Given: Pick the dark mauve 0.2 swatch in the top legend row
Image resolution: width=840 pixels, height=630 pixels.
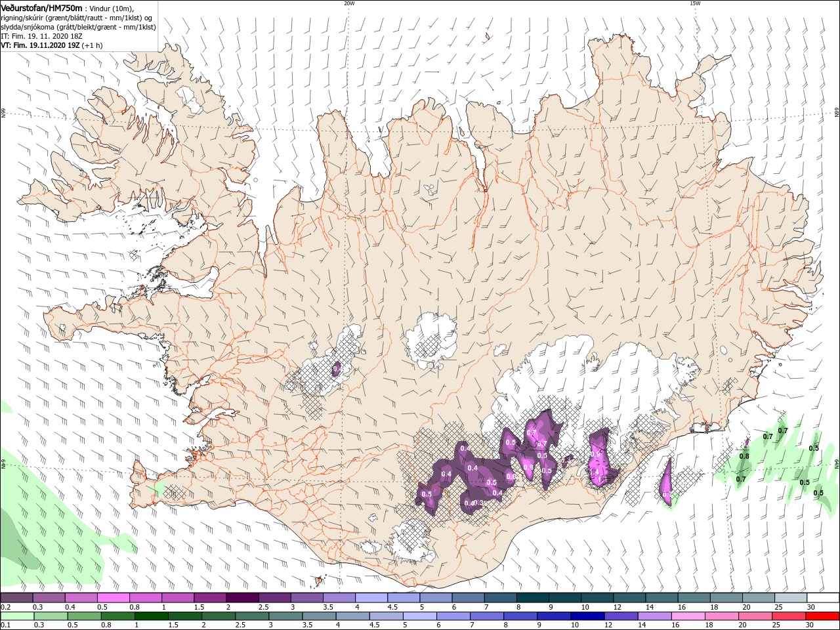Looking at the screenshot, I should (x=16, y=598).
